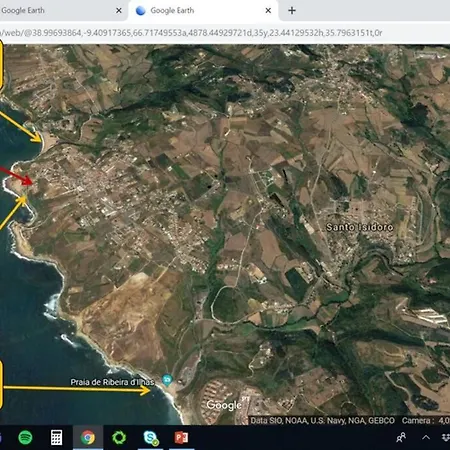Select the surf spot marker icon at Ribeira d'Ilhas
The height and width of the screenshot is (450, 450).
click(167, 379)
